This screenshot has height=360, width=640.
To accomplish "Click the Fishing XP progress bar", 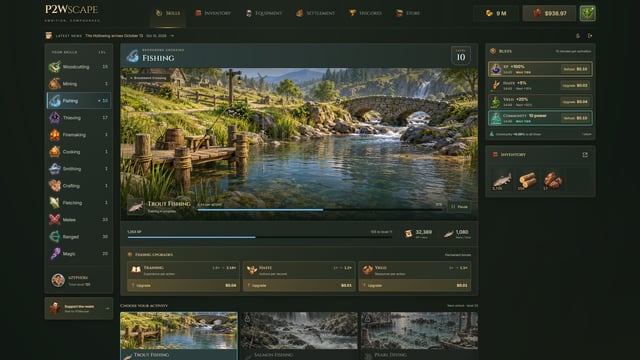I will pos(260,237).
